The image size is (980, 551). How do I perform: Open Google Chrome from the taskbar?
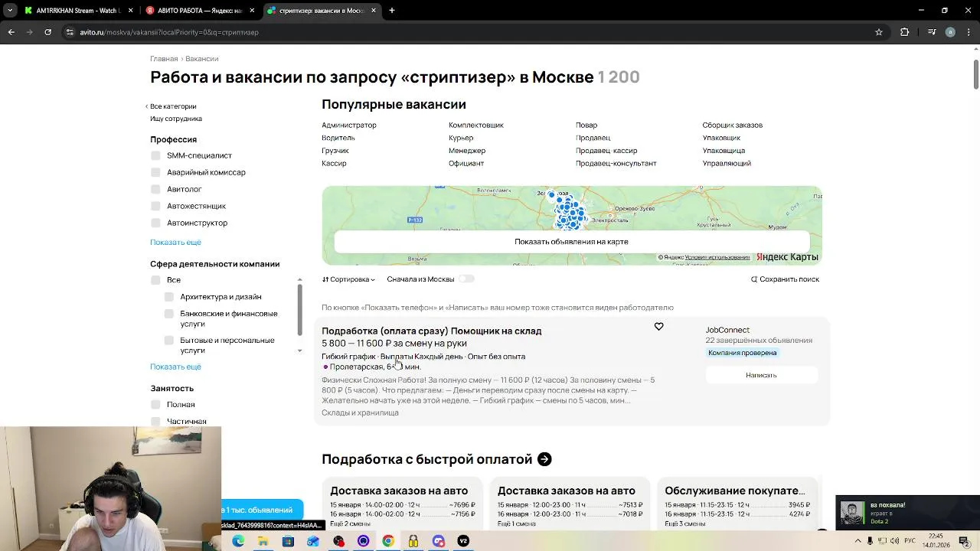[388, 541]
